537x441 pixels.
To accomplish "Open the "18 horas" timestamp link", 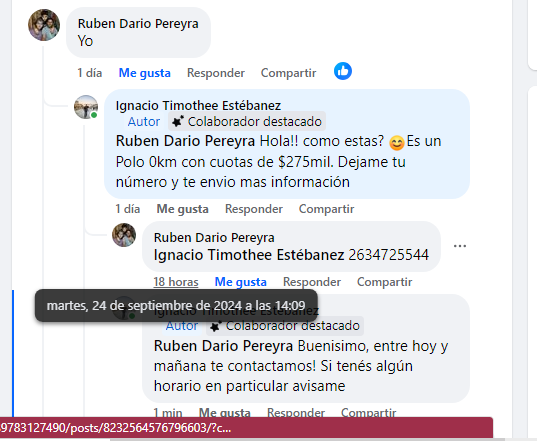I will pyautogui.click(x=176, y=282).
